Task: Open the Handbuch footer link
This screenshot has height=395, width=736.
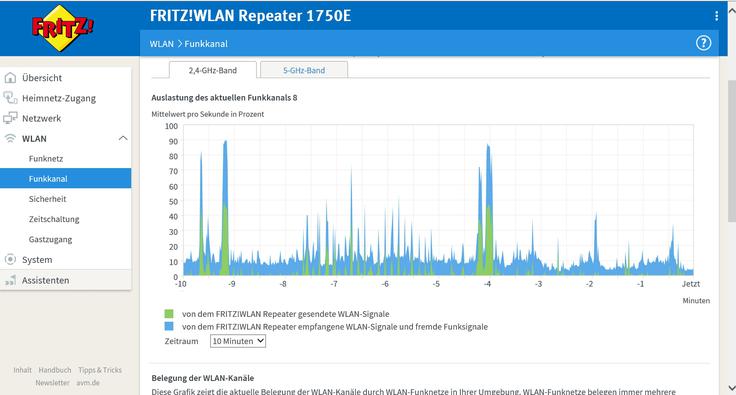Action: (55, 370)
